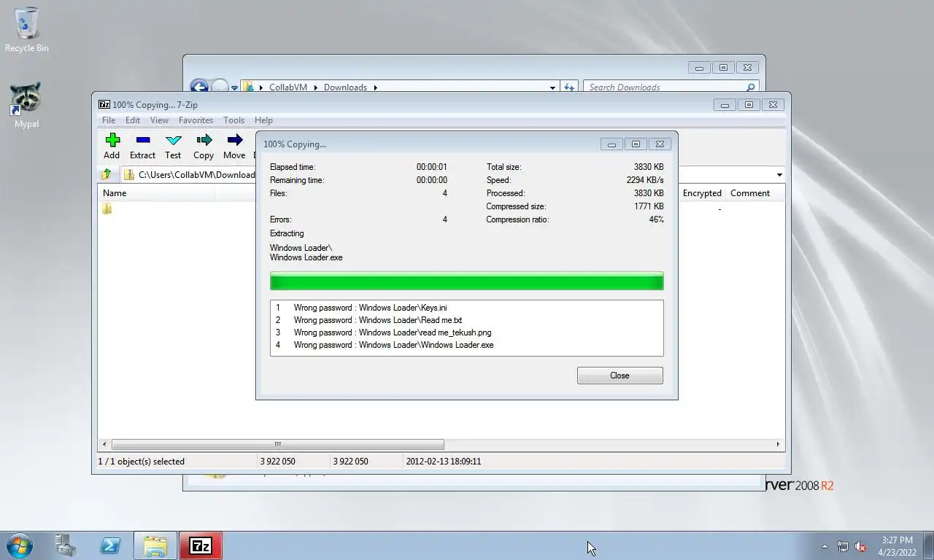Image resolution: width=934 pixels, height=560 pixels.
Task: Click the Downloads breadcrumb in Explorer
Action: tap(345, 87)
